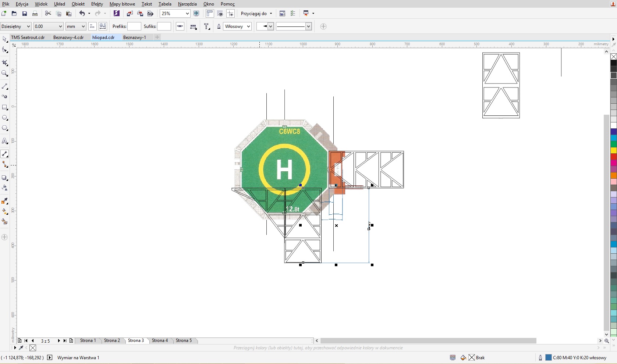This screenshot has height=364, width=617.
Task: Click the Save document icon
Action: 25,14
